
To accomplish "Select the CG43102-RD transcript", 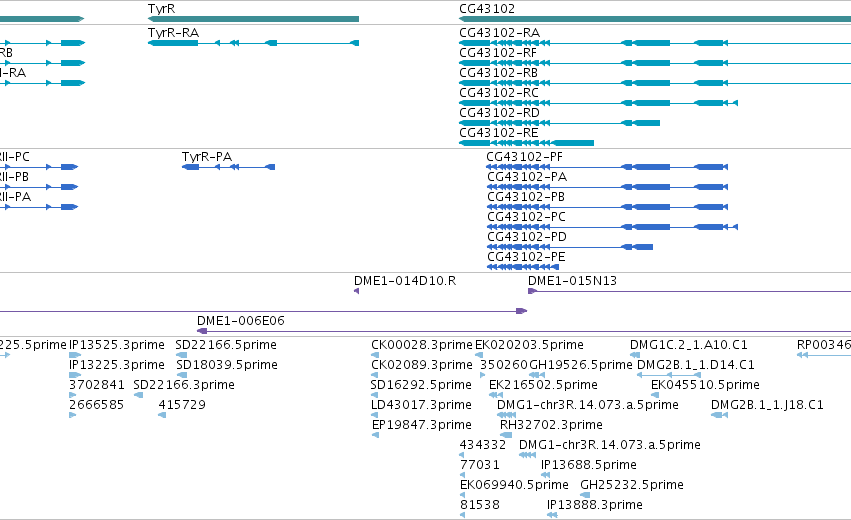I will pyautogui.click(x=499, y=113).
